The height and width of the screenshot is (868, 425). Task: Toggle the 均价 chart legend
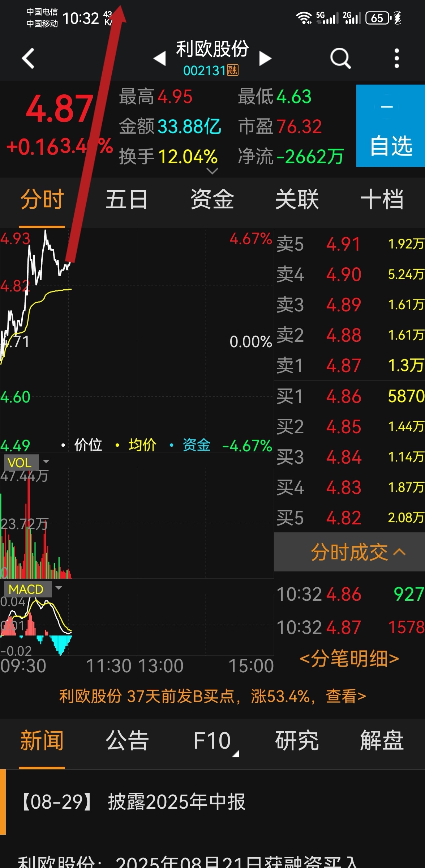point(136,445)
